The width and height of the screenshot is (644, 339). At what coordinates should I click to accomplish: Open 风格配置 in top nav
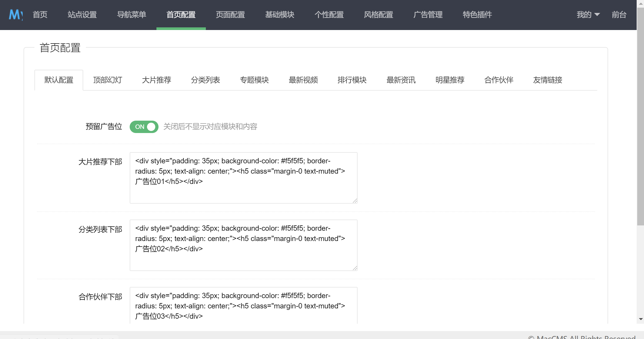379,15
